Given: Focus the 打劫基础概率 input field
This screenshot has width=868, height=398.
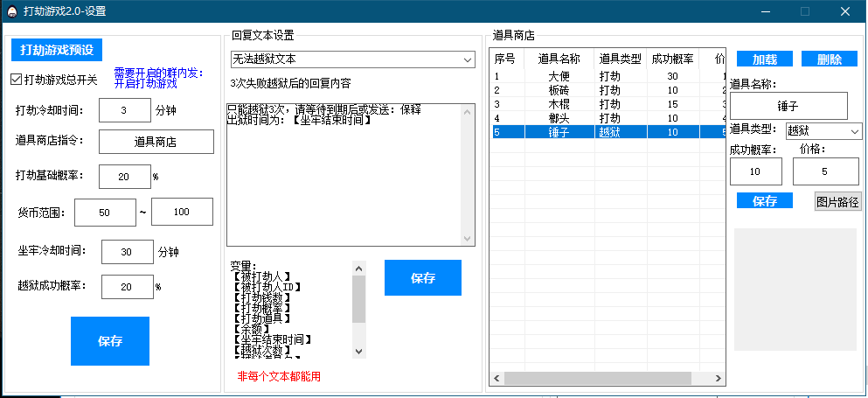Looking at the screenshot, I should 124,177.
